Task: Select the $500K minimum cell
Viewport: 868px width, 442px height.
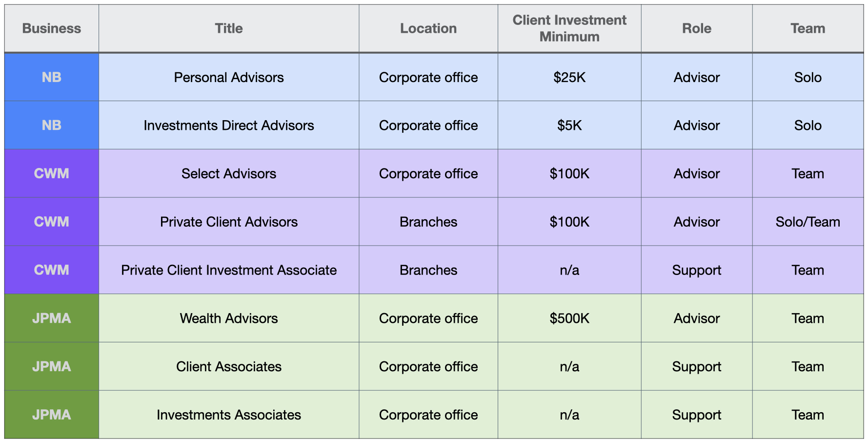Action: [x=569, y=318]
